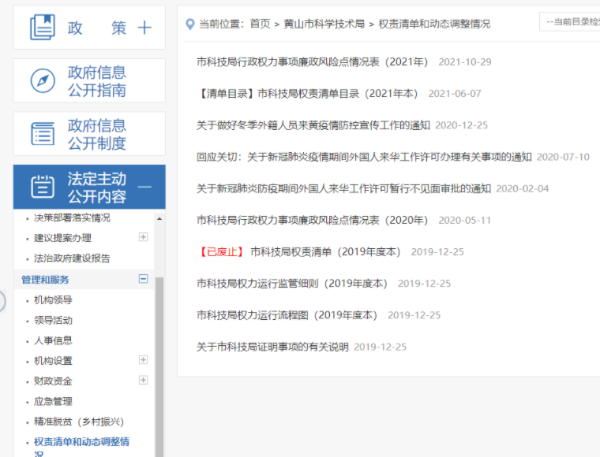
Task: Expand the 政策 section with plus sign
Action: (144, 27)
